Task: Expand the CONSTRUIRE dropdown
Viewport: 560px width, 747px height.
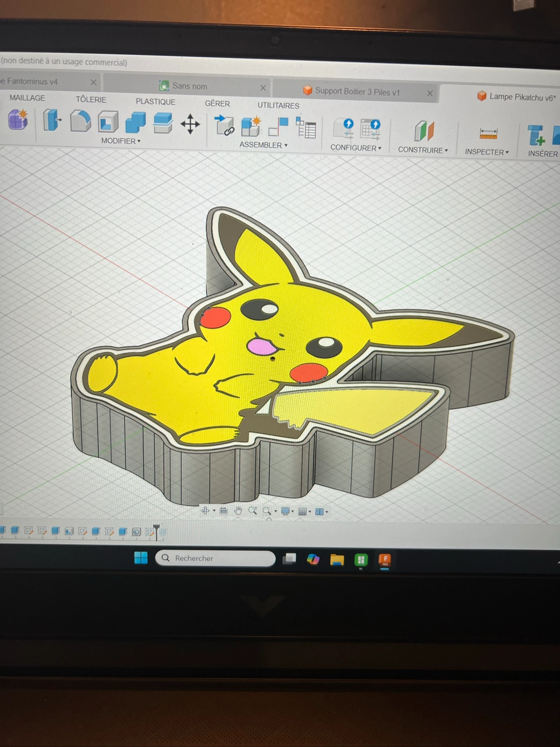Action: coord(423,150)
